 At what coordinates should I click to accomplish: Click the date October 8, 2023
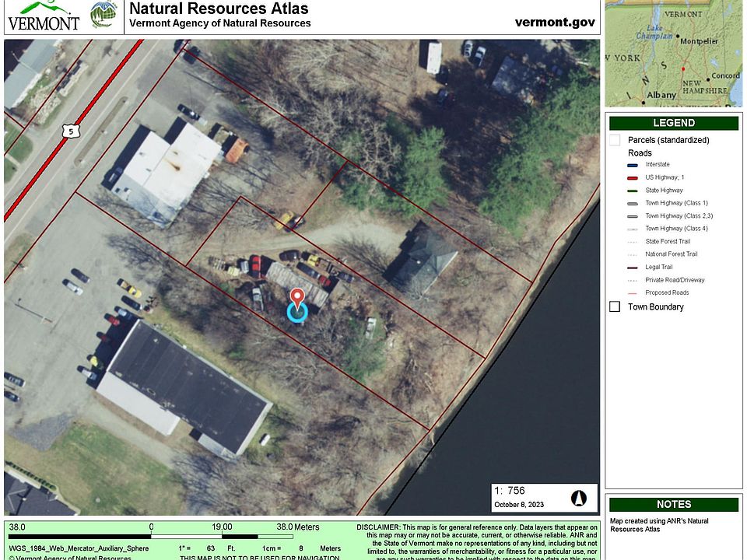(x=519, y=505)
